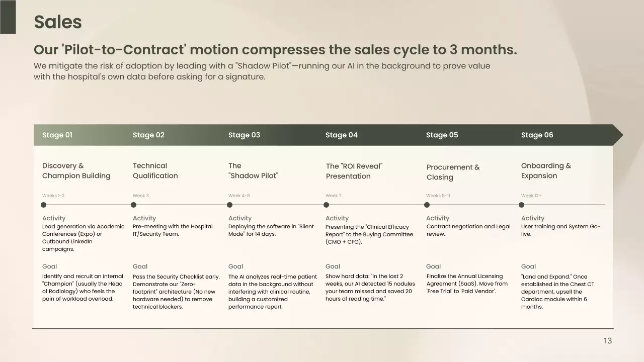644x362 pixels.
Task: Select the Week 3 timeline dot
Action: (133, 205)
